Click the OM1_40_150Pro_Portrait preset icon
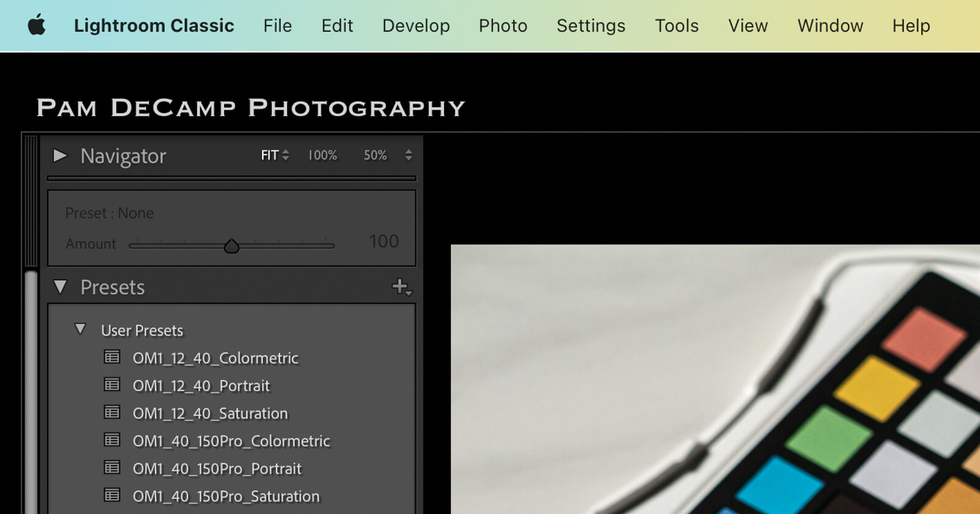 coord(112,467)
